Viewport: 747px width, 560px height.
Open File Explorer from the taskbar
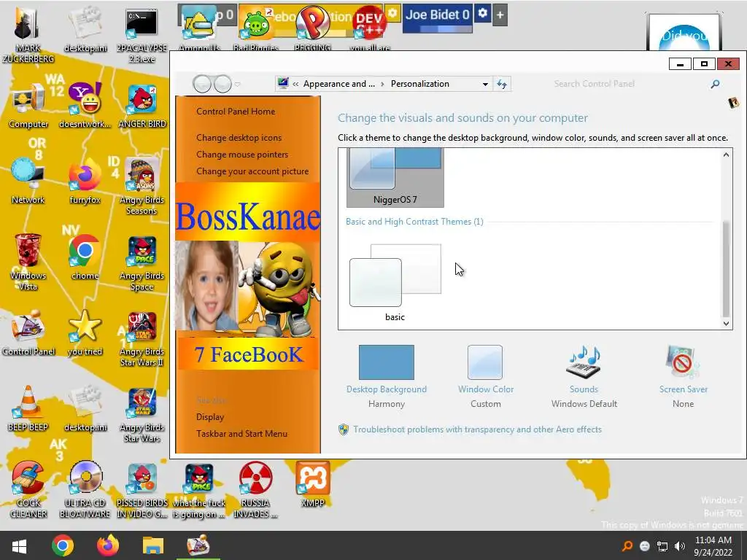point(153,545)
